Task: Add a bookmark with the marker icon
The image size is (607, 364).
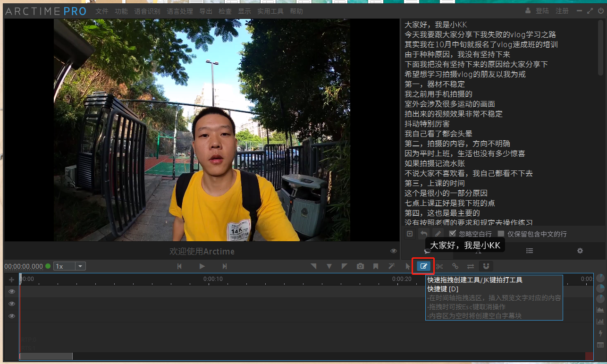Action: pos(376,266)
